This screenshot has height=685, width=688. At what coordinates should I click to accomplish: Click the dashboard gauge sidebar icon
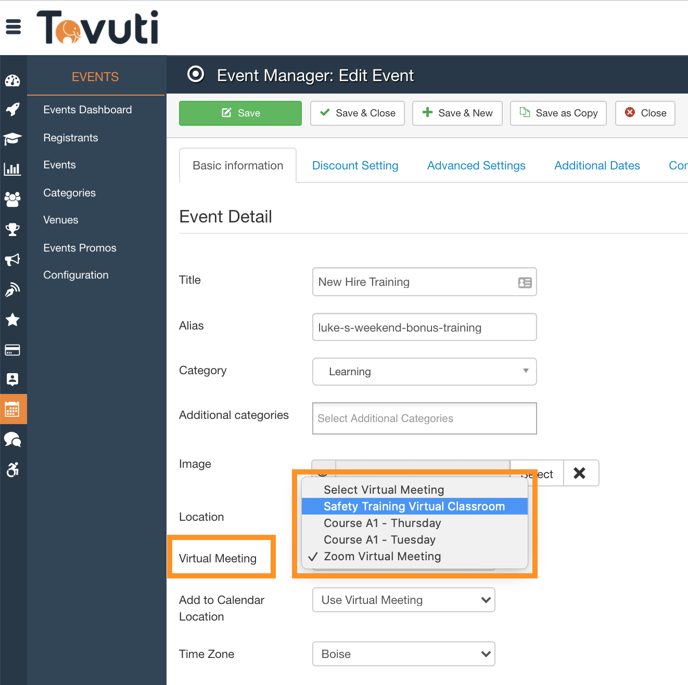(x=13, y=80)
